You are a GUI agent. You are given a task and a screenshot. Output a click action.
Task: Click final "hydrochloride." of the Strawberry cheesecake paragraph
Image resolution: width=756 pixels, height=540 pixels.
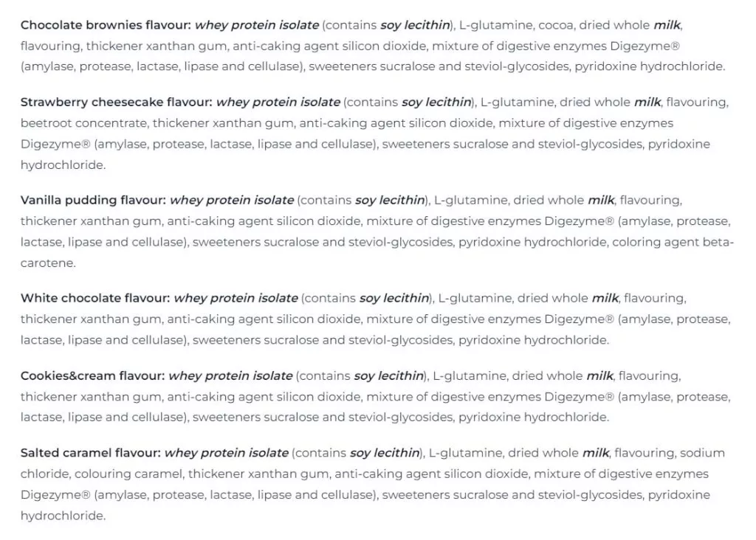pyautogui.click(x=63, y=165)
